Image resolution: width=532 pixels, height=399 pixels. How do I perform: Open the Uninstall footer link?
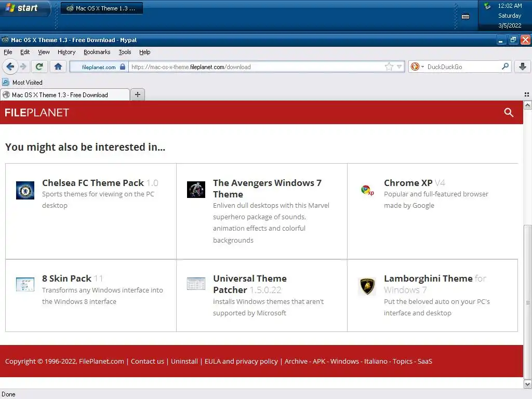(184, 362)
